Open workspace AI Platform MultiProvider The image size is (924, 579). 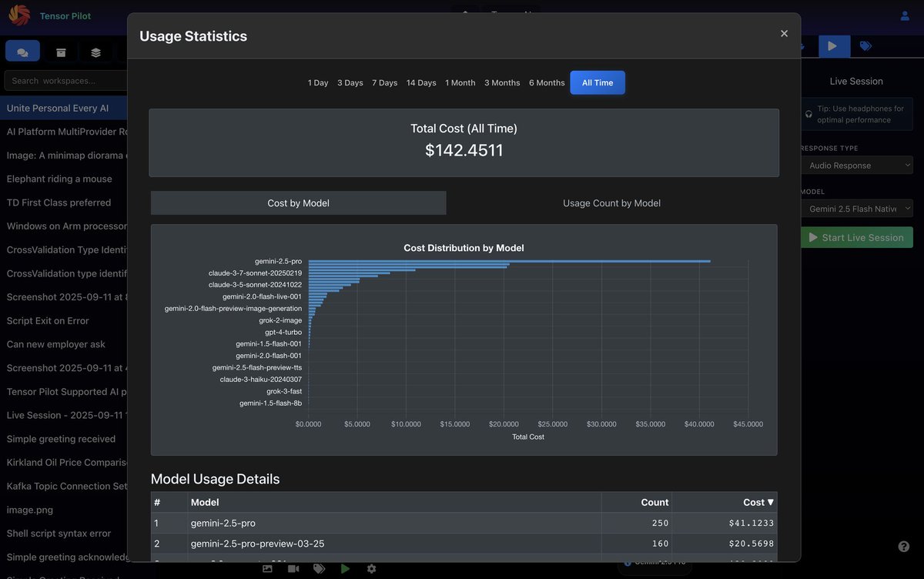64,132
